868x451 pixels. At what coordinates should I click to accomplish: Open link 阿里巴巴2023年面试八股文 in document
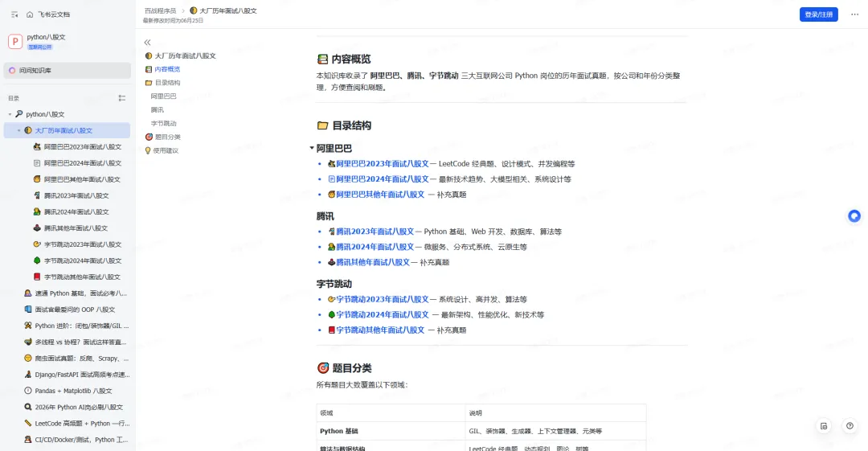pos(382,164)
